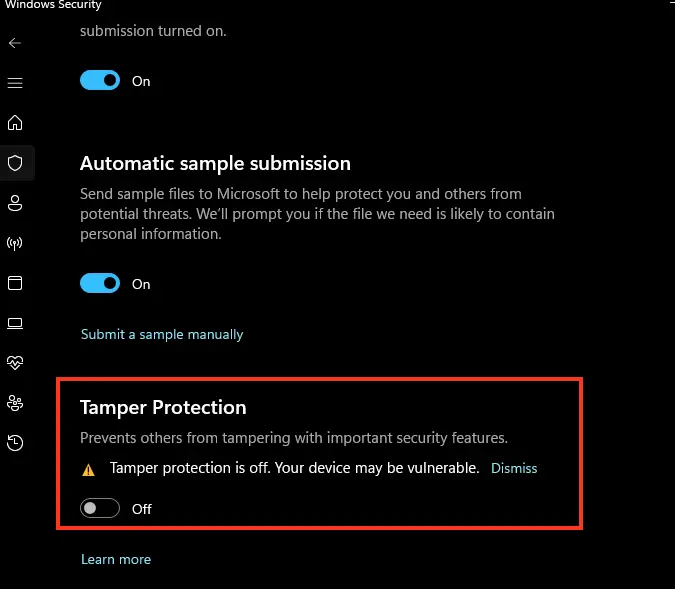Open the Account protection person icon
The image size is (675, 589).
15,203
